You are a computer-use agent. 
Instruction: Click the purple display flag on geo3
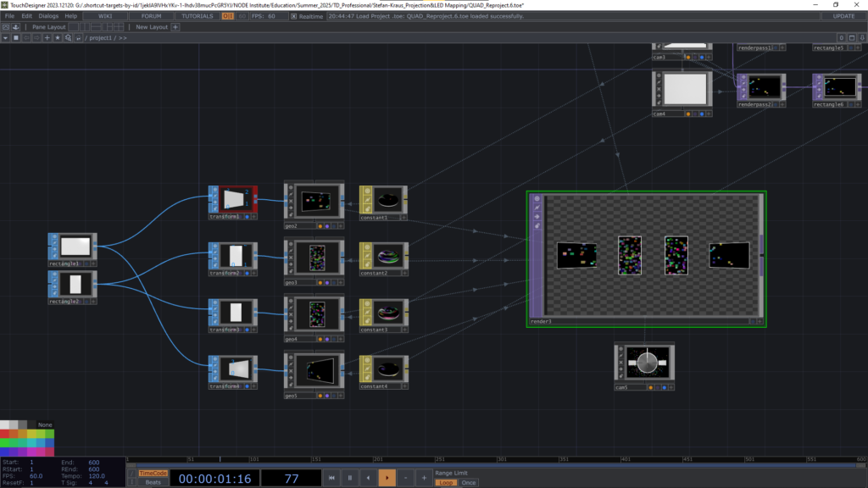326,283
